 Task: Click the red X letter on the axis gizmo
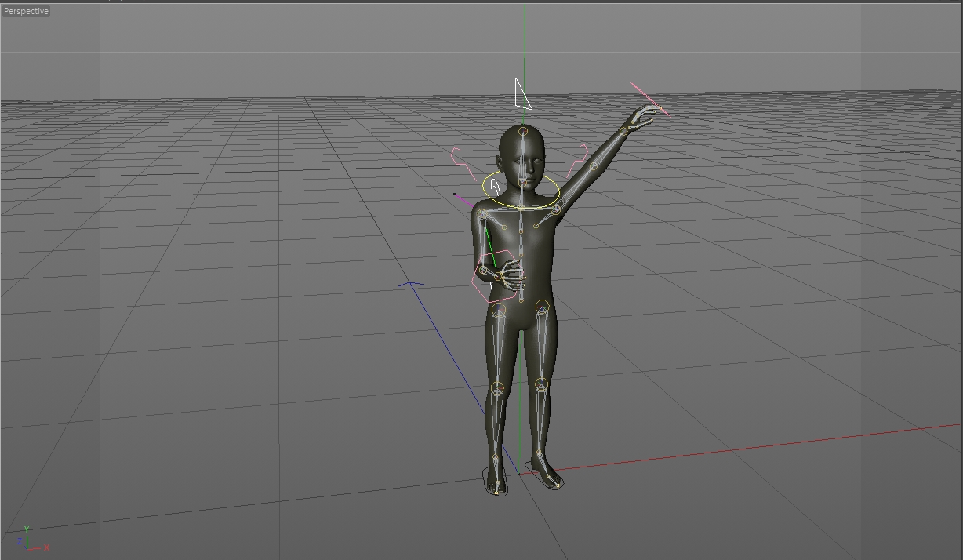[x=47, y=547]
